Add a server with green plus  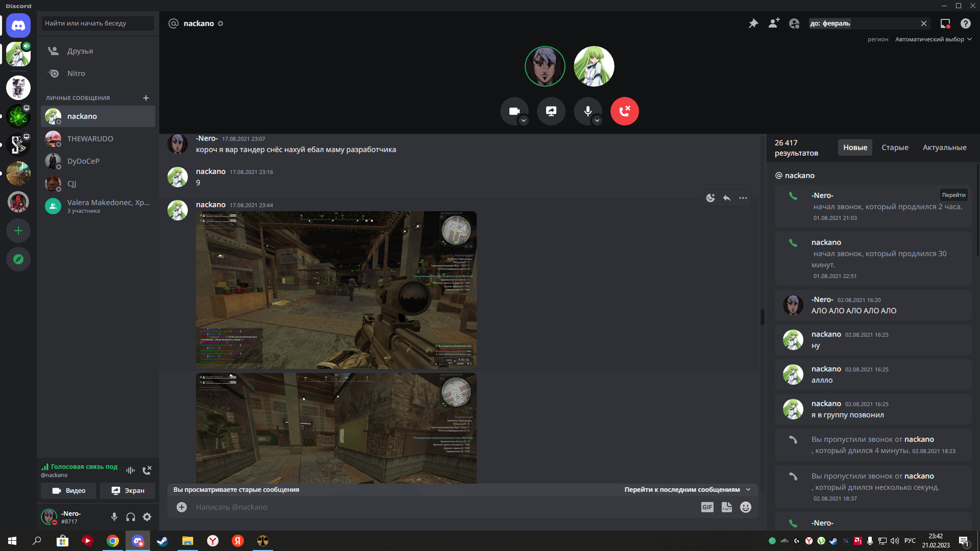(18, 231)
